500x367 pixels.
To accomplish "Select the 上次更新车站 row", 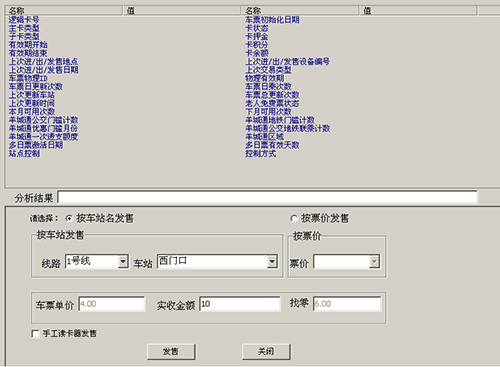I will coord(32,95).
